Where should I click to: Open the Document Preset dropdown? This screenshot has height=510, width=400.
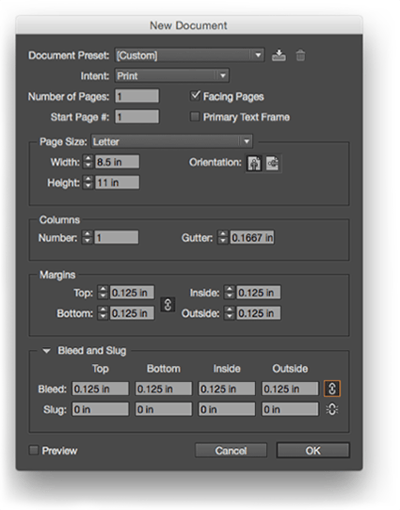click(190, 55)
